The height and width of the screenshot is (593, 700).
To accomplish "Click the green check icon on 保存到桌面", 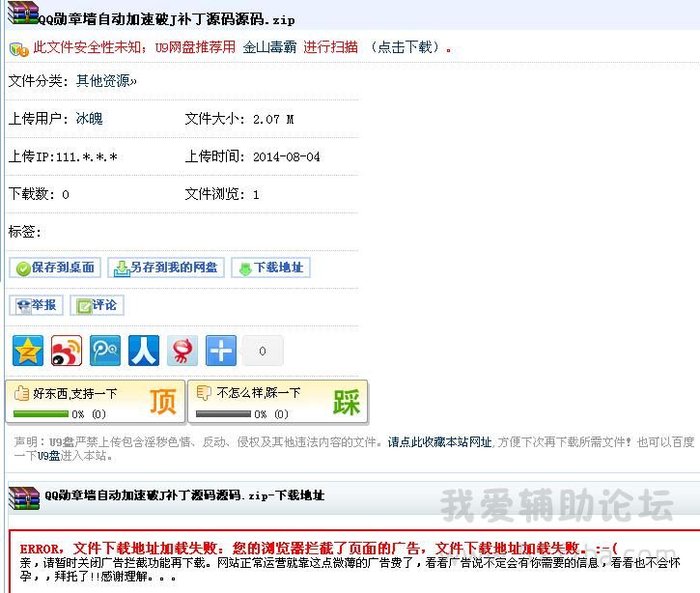I will (x=23, y=268).
